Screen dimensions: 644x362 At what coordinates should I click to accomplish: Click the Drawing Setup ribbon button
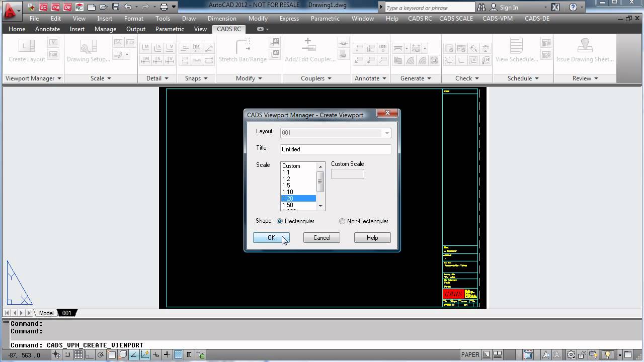89,51
